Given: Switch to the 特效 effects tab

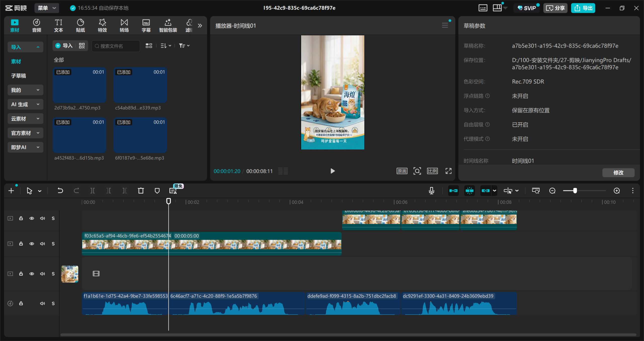Looking at the screenshot, I should [x=102, y=25].
